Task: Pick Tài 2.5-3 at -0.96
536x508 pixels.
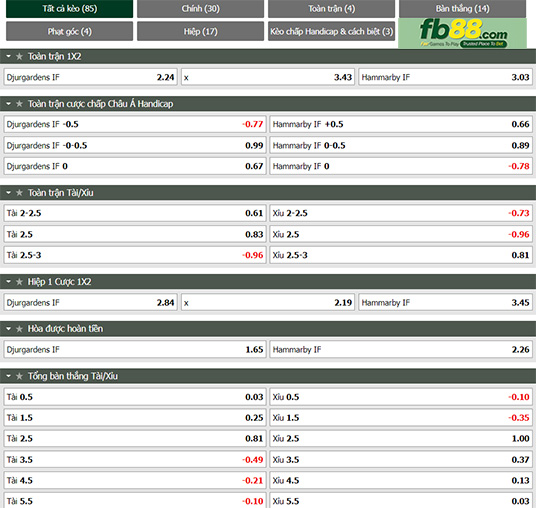Action: (x=135, y=255)
